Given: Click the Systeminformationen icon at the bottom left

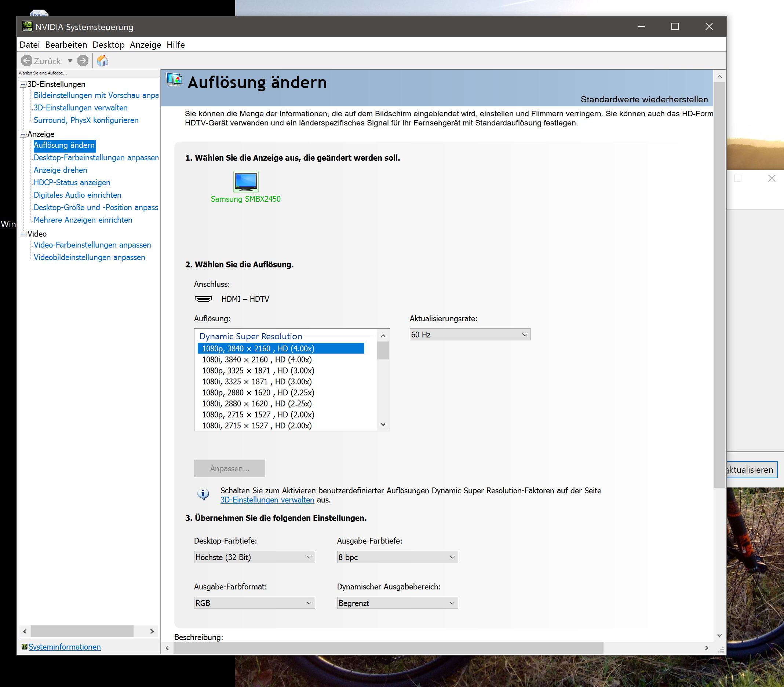Looking at the screenshot, I should click(24, 647).
